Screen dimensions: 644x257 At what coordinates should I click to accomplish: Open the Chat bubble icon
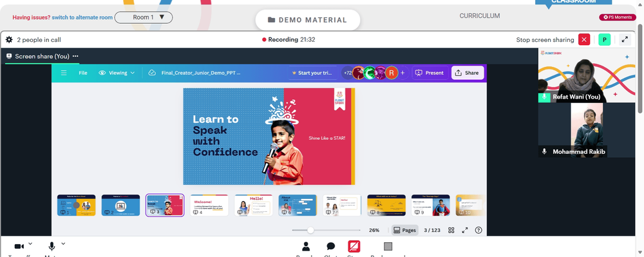[330, 246]
